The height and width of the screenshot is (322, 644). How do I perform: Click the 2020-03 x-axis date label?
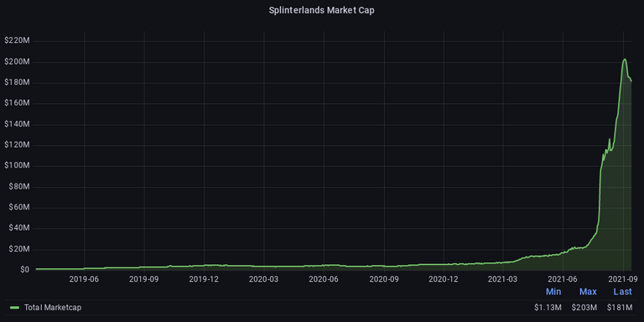pos(263,279)
